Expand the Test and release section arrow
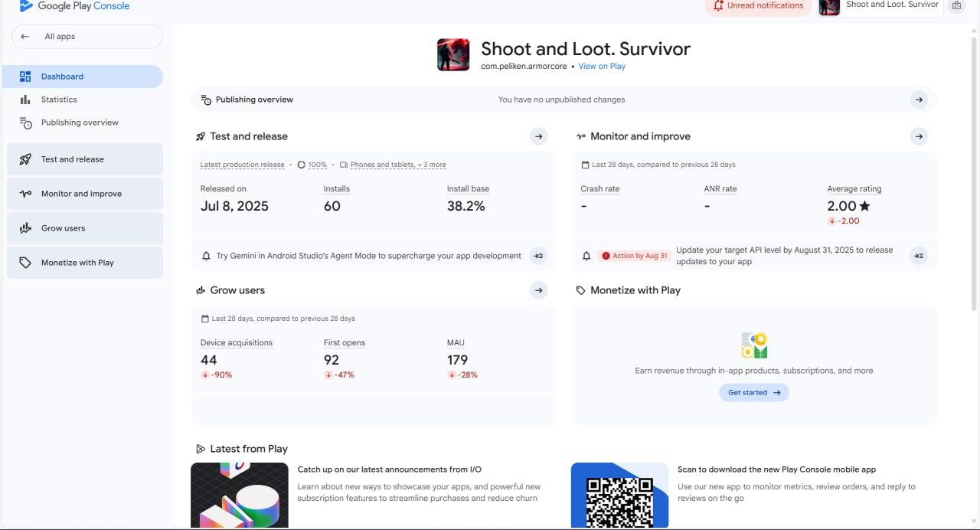The image size is (980, 530). click(538, 136)
